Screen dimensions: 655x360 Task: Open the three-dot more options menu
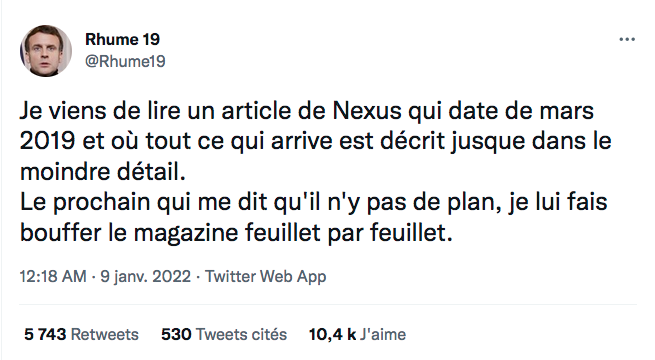point(627,39)
